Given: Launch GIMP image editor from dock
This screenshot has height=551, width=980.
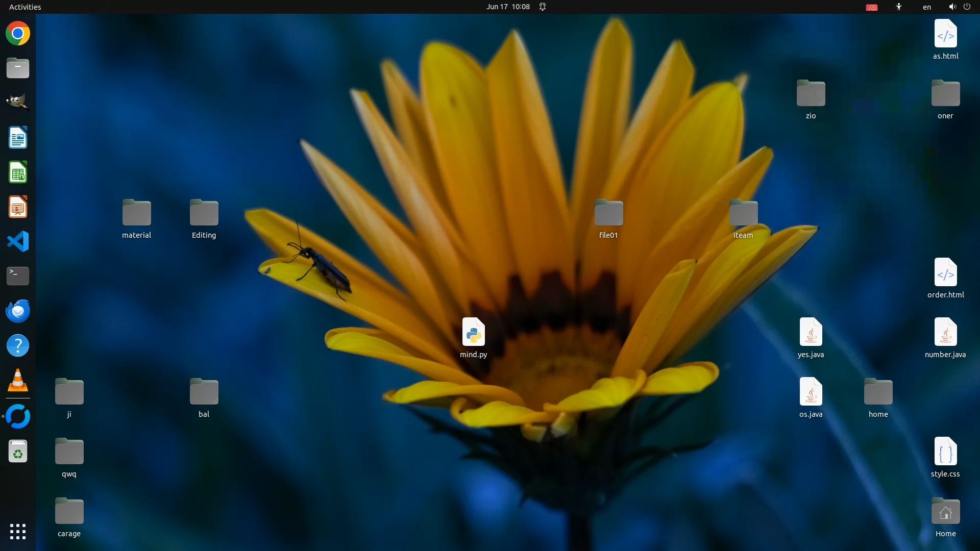Looking at the screenshot, I should coord(18,102).
